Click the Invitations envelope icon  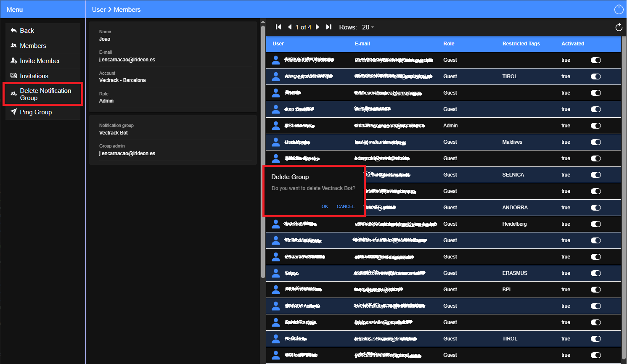coord(14,76)
